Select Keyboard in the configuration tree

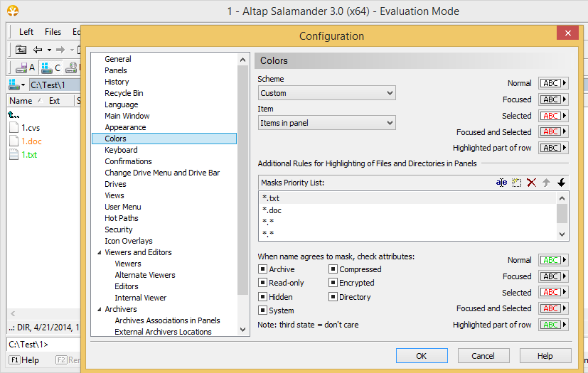[121, 150]
